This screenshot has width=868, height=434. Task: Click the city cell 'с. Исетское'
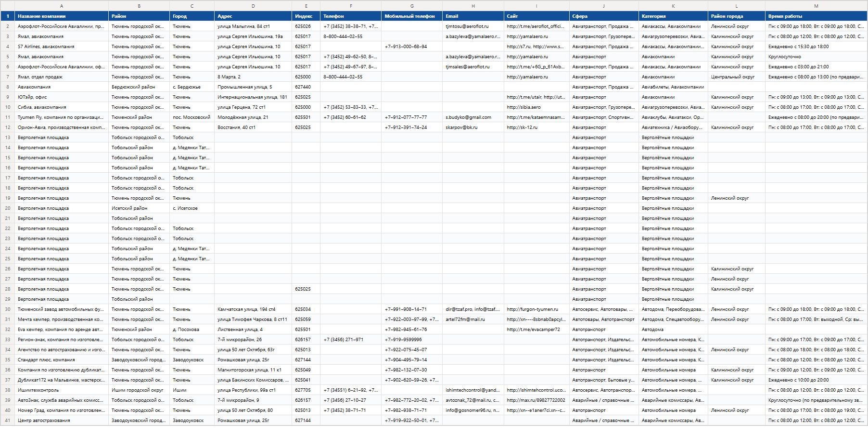pyautogui.click(x=192, y=208)
